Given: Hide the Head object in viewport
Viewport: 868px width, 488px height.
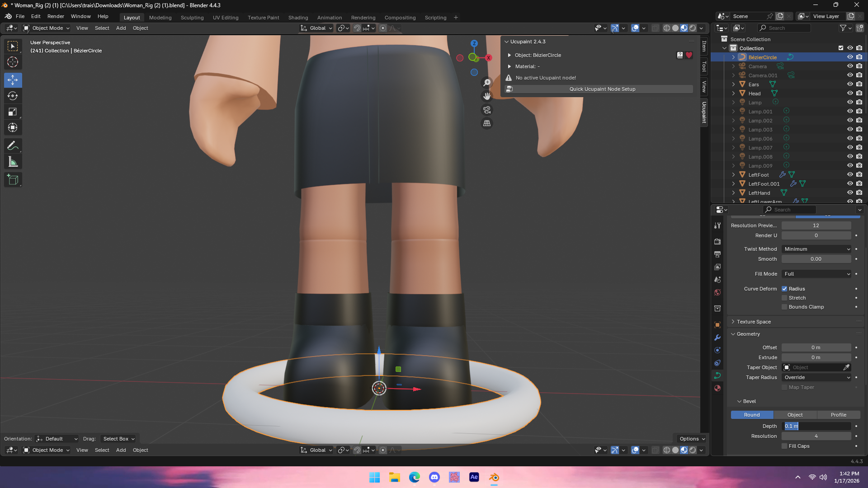Looking at the screenshot, I should click(850, 94).
